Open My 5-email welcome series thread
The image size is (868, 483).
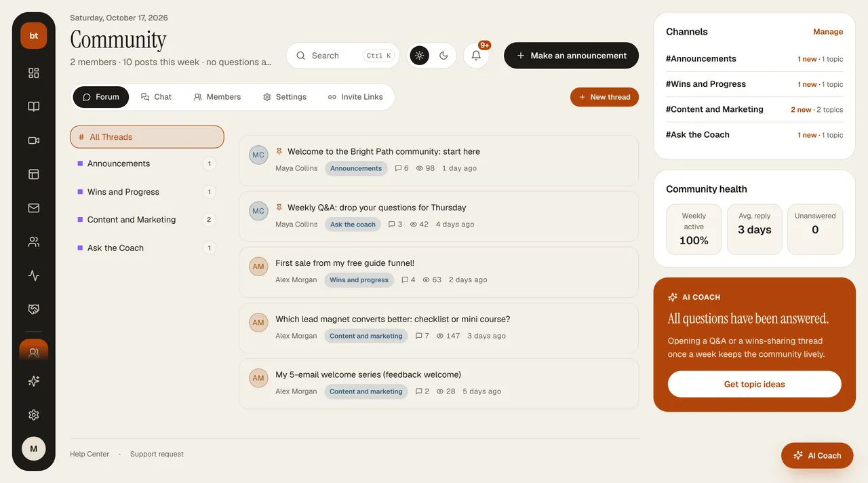[x=368, y=375]
